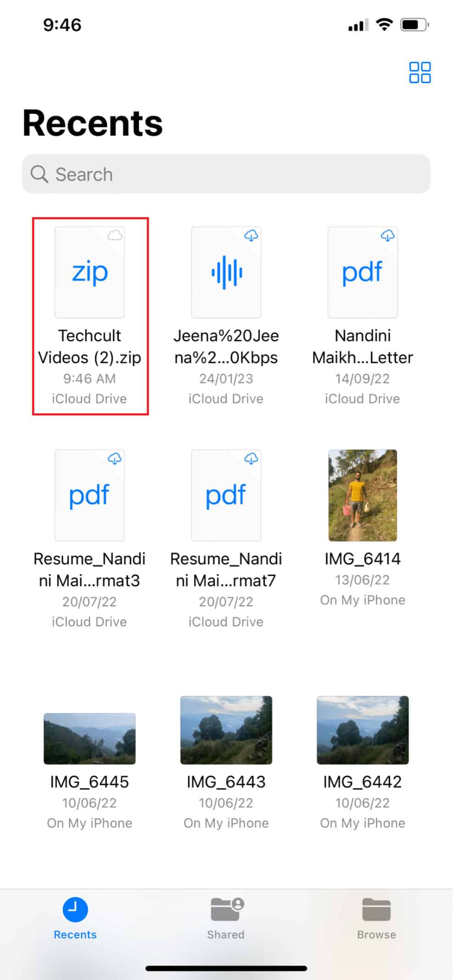Screen dimensions: 458x980
Task: Tap the cloud download badge on Resume rmat7
Action: [251, 459]
